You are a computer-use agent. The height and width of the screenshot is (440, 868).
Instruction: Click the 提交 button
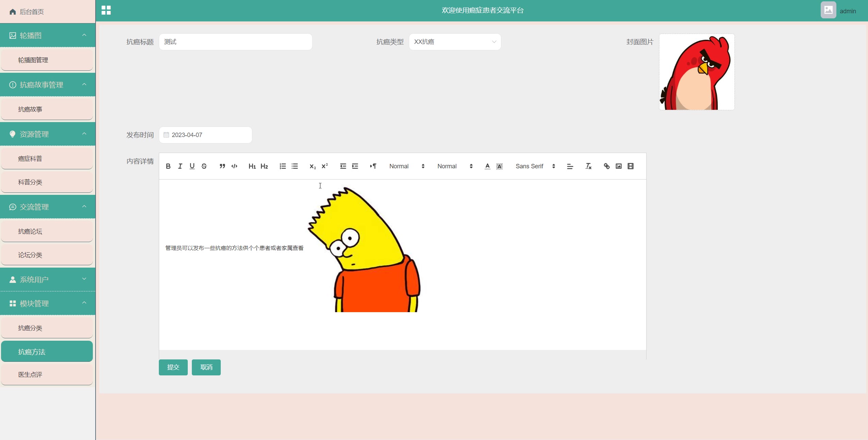[173, 367]
